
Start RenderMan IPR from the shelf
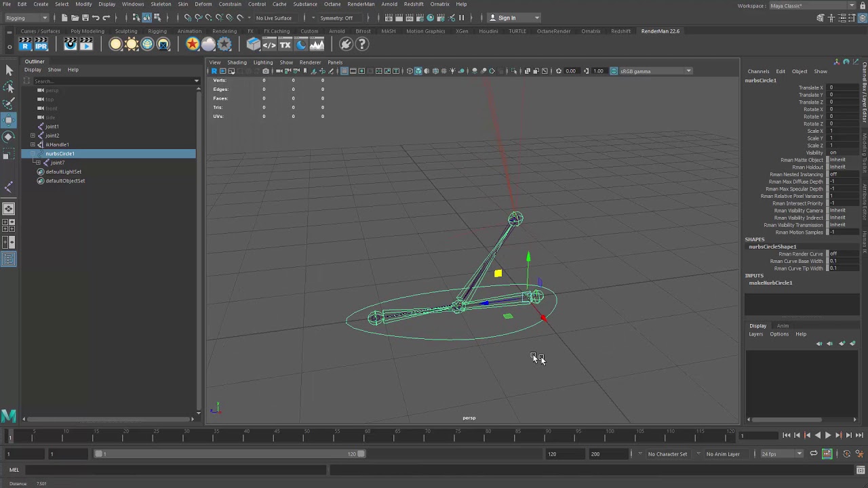tap(41, 45)
